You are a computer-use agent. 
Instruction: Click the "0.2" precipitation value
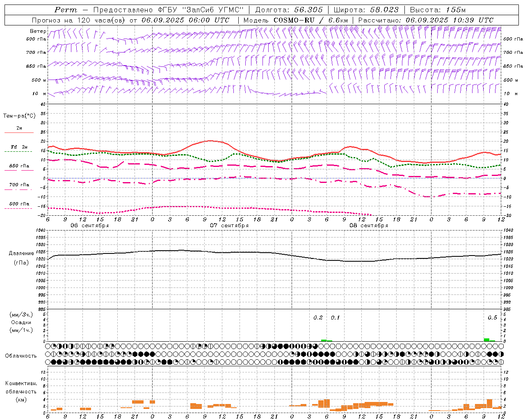[318, 318]
